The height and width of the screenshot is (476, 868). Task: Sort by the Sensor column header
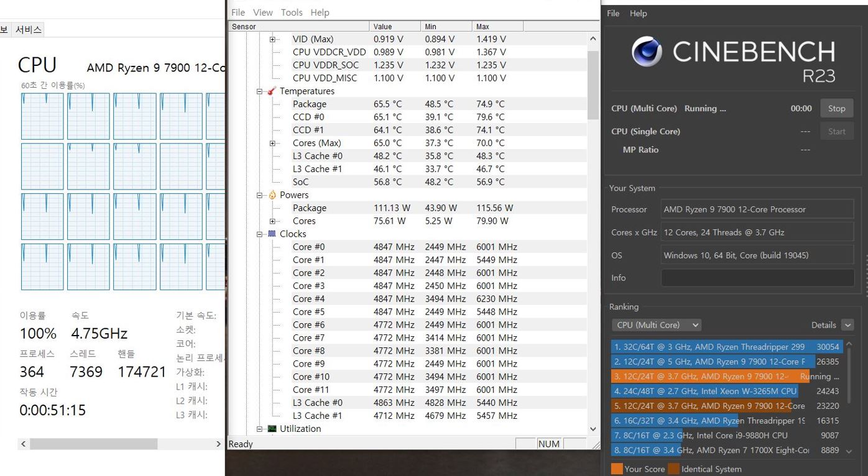(x=299, y=27)
